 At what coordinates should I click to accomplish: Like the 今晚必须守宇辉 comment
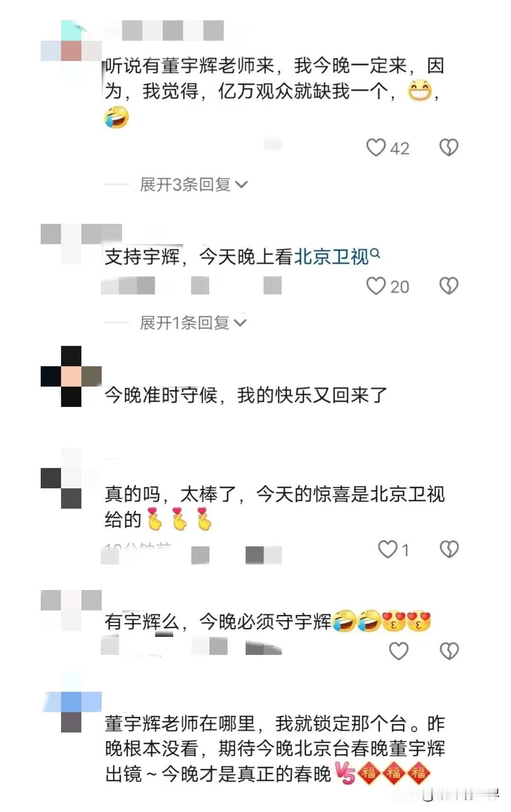tap(398, 651)
